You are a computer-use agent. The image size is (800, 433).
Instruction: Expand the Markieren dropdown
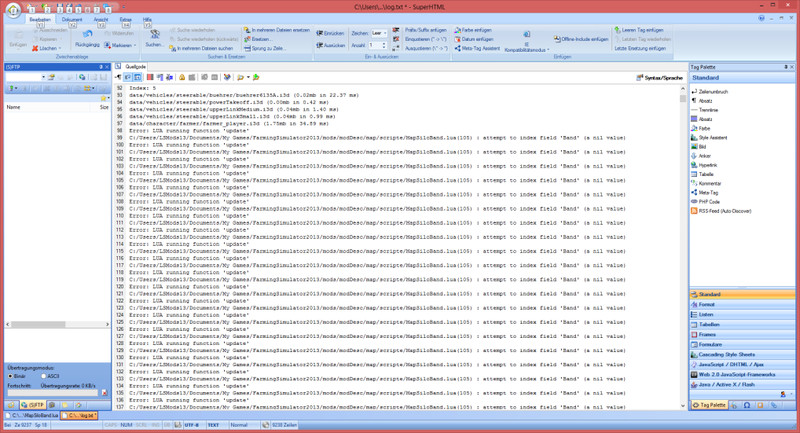pos(135,45)
